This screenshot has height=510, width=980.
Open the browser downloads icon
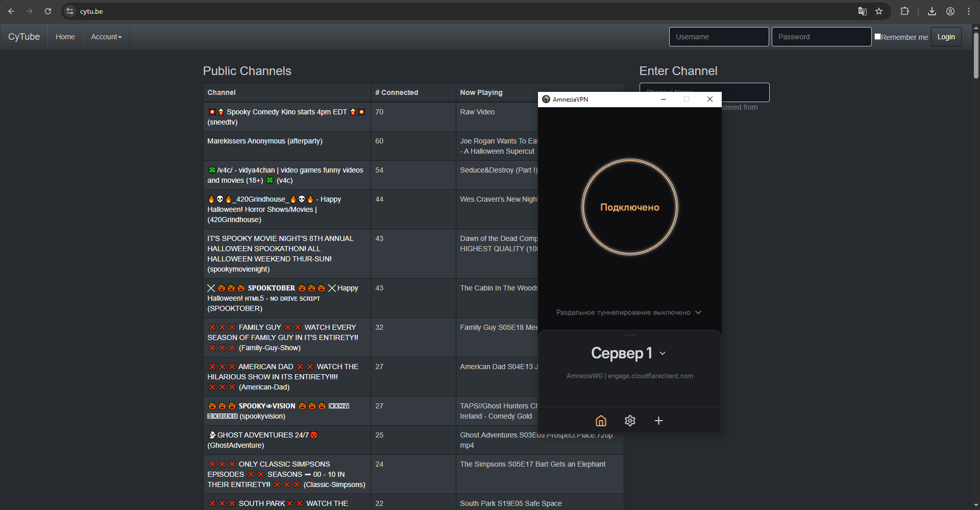pos(932,11)
